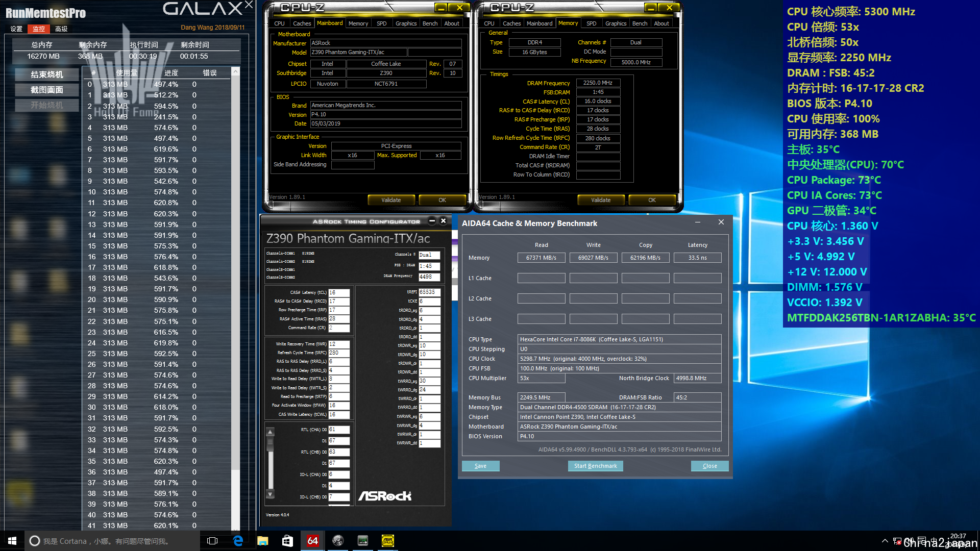Click the 截图画面 screenshot button
The height and width of the screenshot is (551, 980).
[47, 90]
